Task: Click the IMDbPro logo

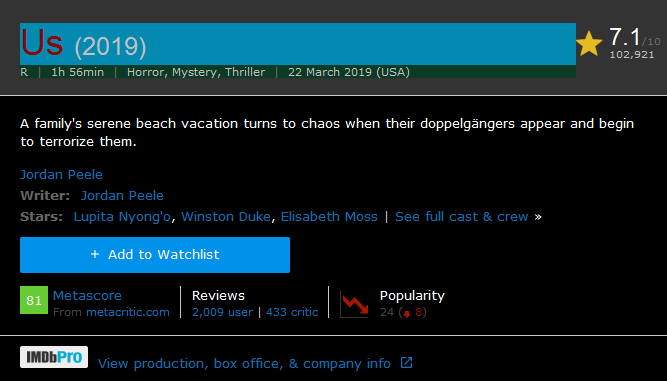Action: [54, 357]
